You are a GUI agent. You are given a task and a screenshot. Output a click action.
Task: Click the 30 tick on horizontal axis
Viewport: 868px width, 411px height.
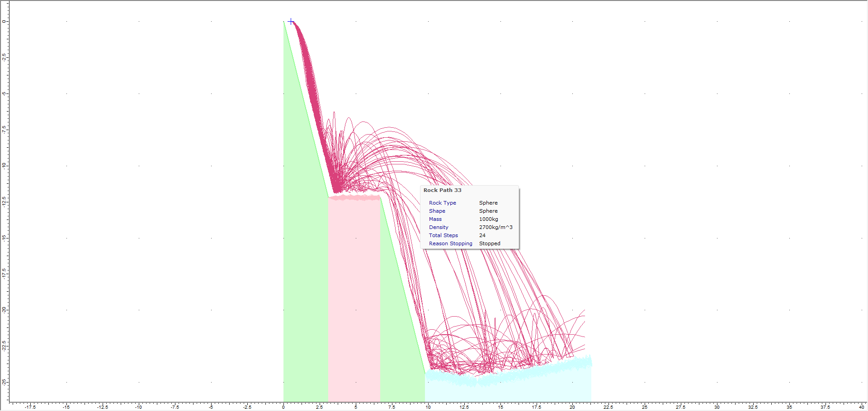coord(717,407)
